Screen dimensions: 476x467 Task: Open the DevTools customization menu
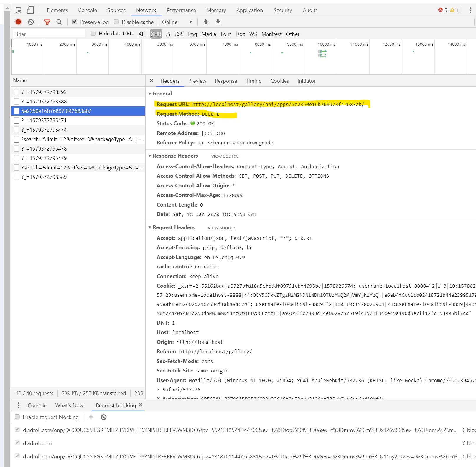click(x=470, y=10)
